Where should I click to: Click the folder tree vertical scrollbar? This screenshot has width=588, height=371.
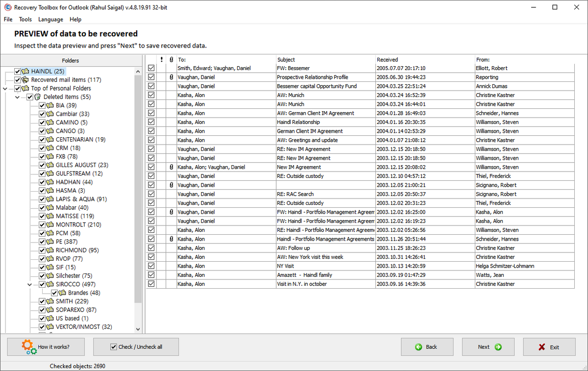(x=138, y=196)
